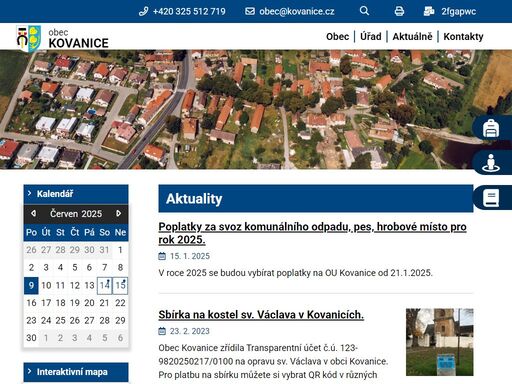Select day 19 in the calendar
512x384 pixels.
[75, 303]
